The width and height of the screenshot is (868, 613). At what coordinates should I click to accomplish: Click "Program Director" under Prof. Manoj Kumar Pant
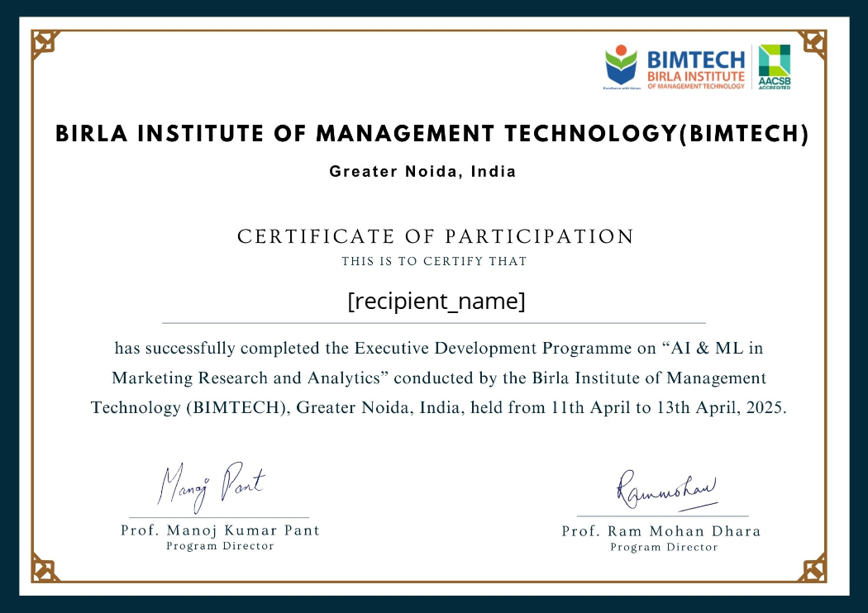coord(221,546)
